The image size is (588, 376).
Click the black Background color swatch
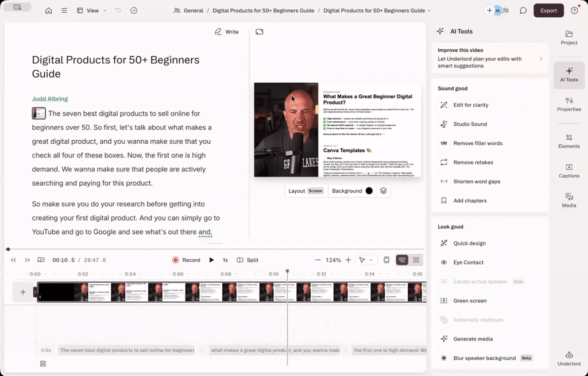369,191
